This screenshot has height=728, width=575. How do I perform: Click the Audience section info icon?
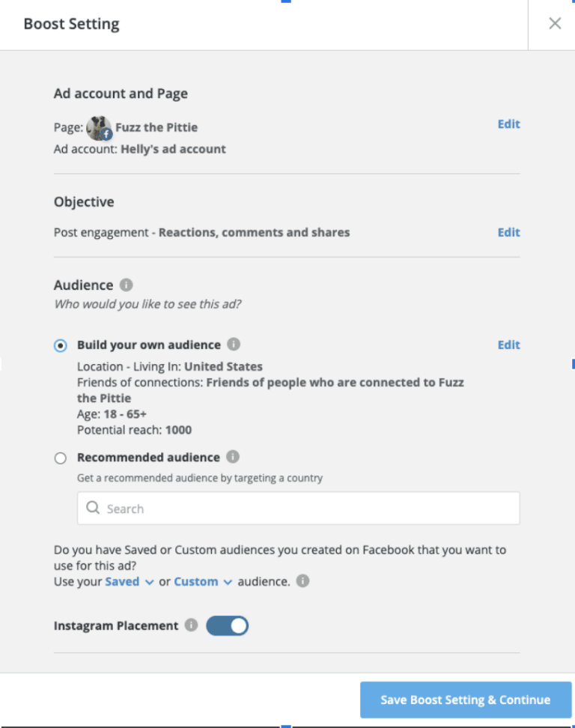(125, 285)
